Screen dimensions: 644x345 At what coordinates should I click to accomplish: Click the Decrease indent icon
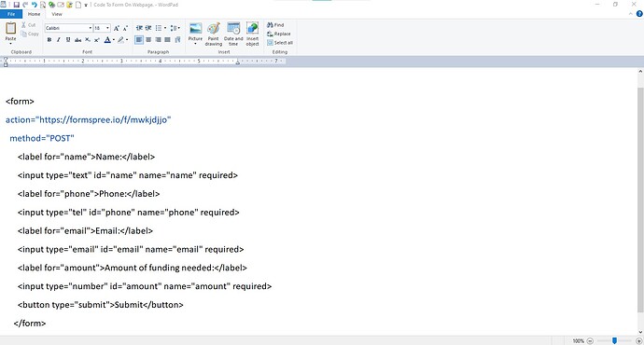point(139,28)
